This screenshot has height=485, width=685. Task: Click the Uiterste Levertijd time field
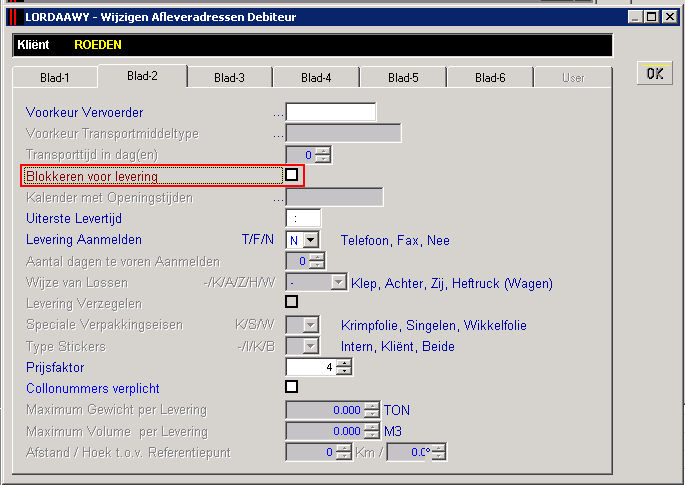303,218
